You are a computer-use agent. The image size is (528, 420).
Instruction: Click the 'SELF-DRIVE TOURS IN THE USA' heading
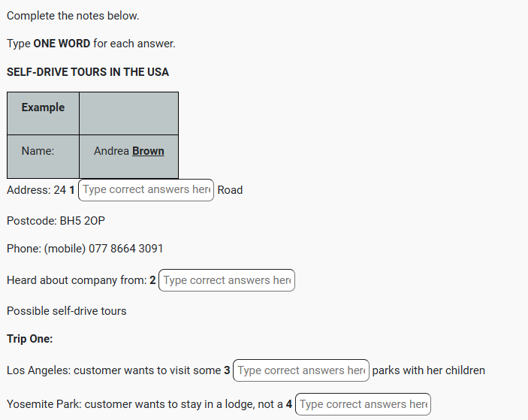tap(88, 72)
